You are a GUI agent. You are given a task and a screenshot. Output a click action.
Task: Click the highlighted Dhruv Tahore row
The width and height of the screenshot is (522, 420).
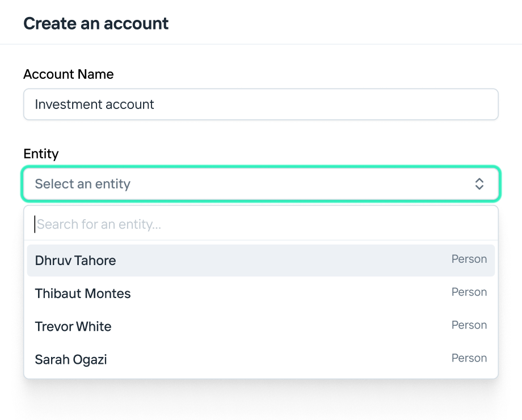point(261,261)
